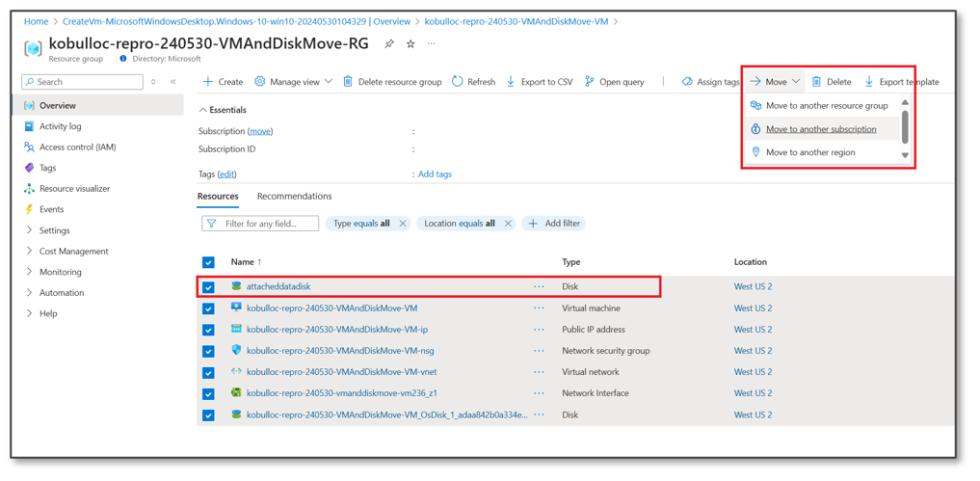
Task: Click the attacheddatadisk disk icon
Action: click(x=236, y=286)
